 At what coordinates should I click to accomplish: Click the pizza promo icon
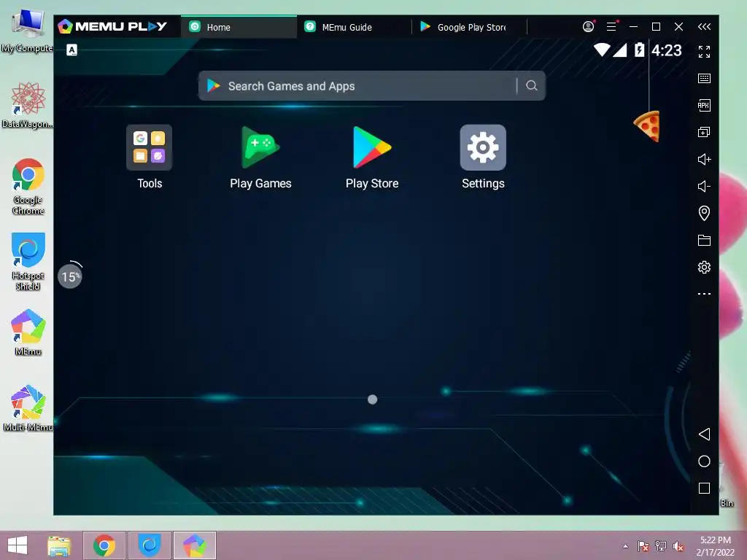tap(648, 126)
